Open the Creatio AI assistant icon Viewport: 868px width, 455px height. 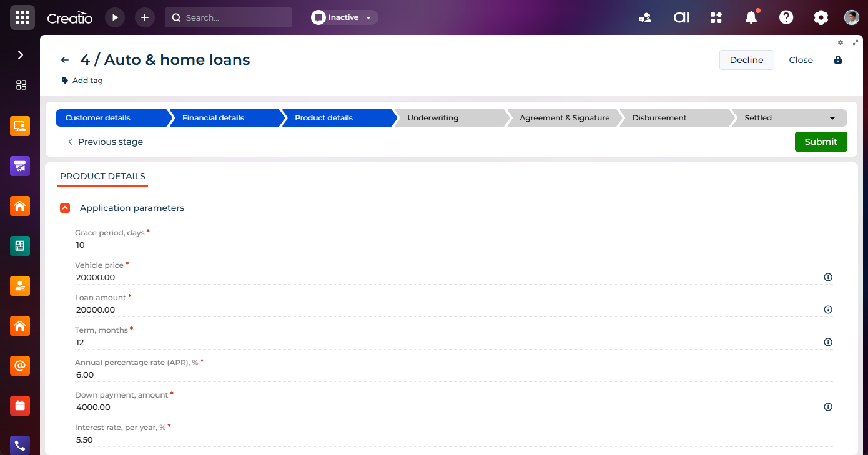[x=681, y=17]
